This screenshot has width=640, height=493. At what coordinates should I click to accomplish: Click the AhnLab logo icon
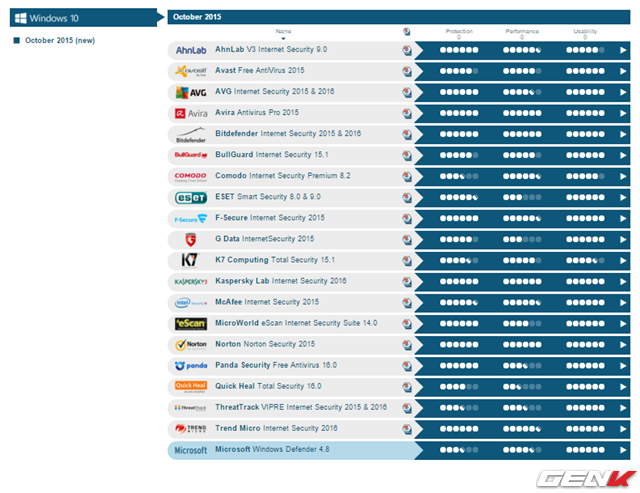(x=190, y=50)
